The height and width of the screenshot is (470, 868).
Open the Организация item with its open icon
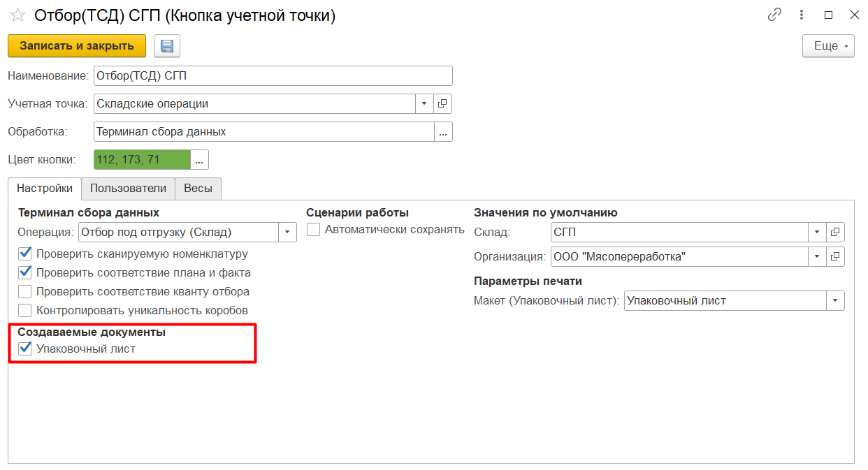[x=835, y=257]
